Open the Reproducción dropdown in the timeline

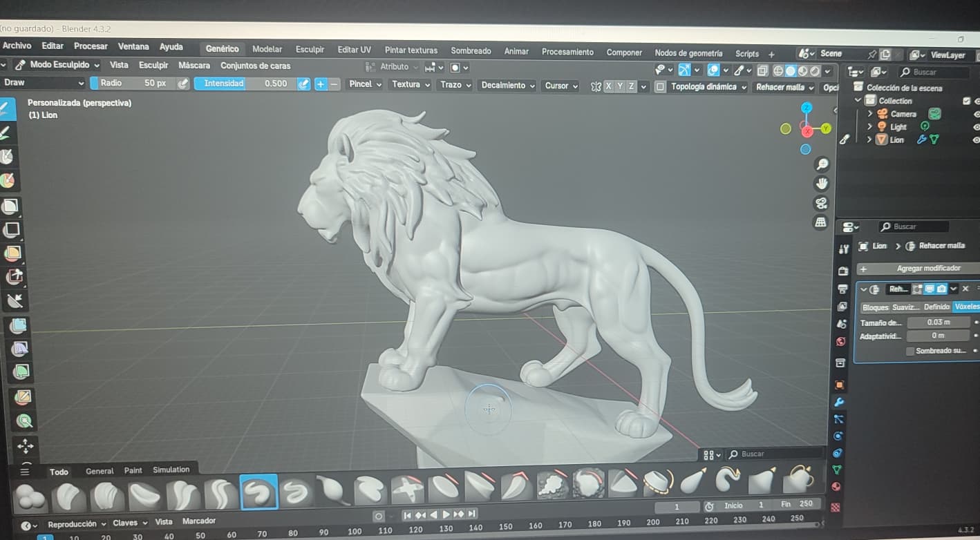pyautogui.click(x=77, y=523)
